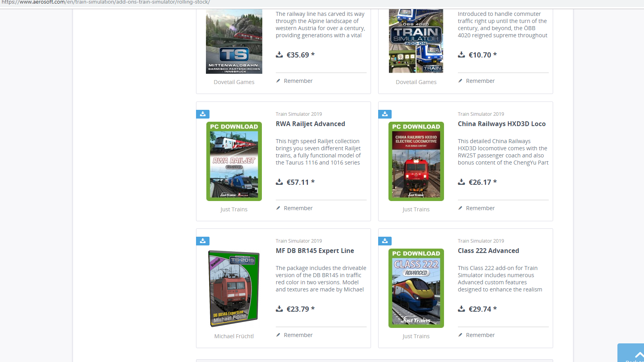This screenshot has width=644, height=362.
Task: Open the Class 222 Advanced cover image
Action: [416, 288]
